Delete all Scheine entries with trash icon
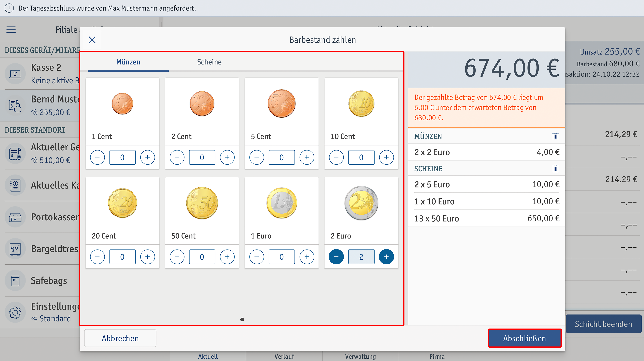The width and height of the screenshot is (644, 361). point(555,169)
